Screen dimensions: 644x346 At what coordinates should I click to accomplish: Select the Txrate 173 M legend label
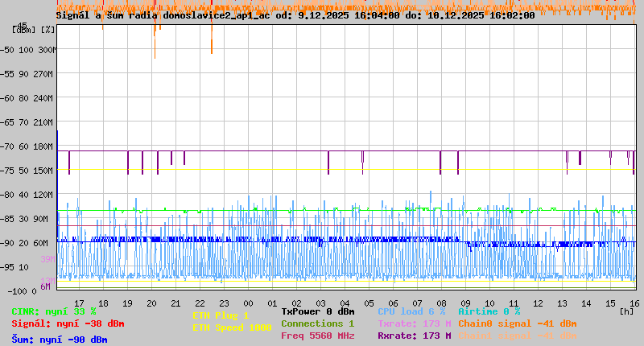coord(414,323)
